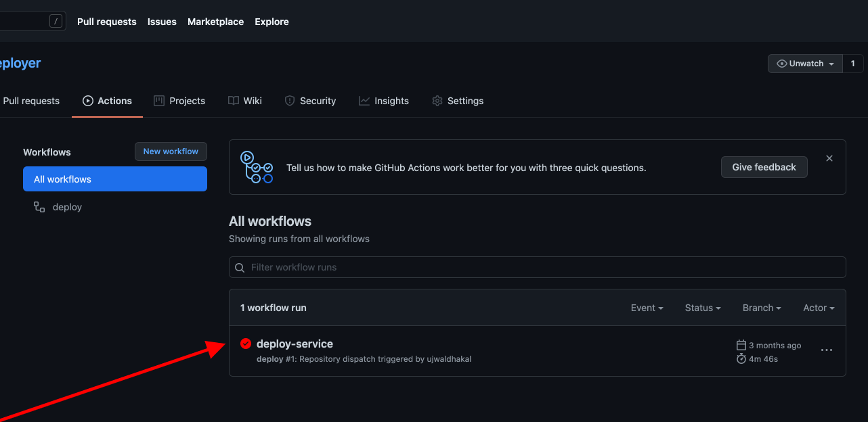The width and height of the screenshot is (868, 422).
Task: Click Showing runs from all workflows text
Action: point(299,239)
